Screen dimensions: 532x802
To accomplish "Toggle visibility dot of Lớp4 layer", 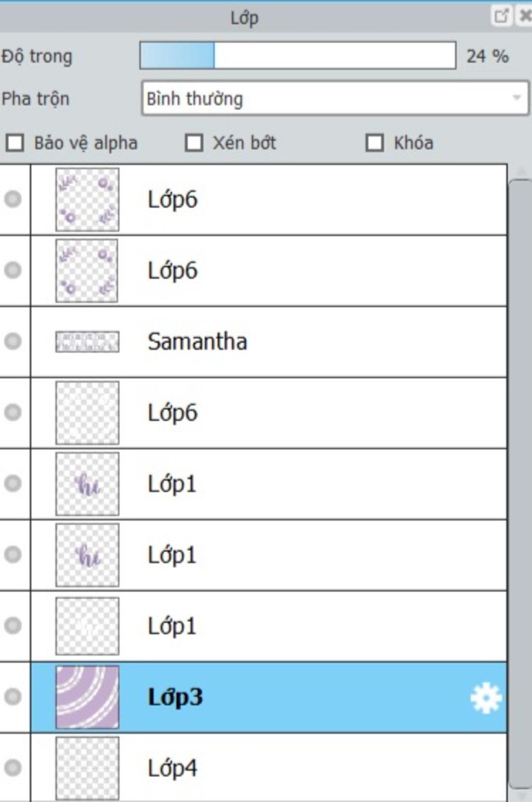I will click(x=13, y=768).
